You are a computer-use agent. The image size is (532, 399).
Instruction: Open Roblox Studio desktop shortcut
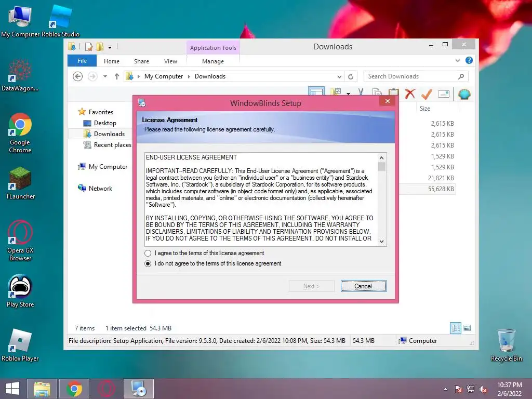[x=60, y=21]
